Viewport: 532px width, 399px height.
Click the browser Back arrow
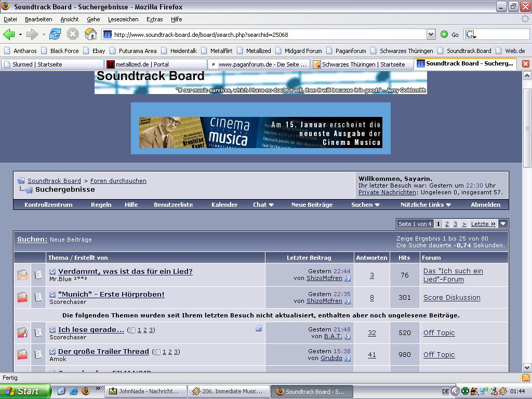coord(9,34)
